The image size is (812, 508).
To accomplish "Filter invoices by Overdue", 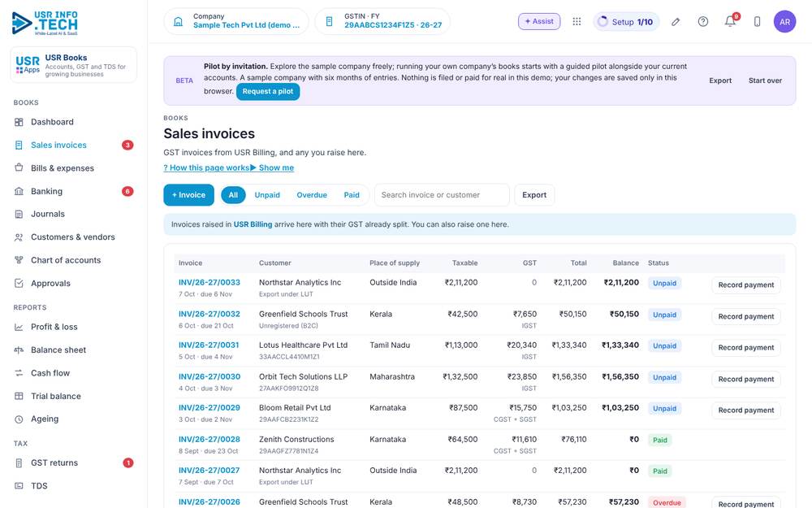I will click(x=312, y=195).
